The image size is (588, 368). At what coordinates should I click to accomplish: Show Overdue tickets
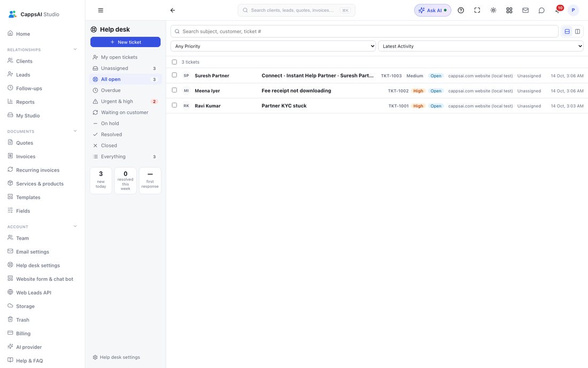coord(125,90)
